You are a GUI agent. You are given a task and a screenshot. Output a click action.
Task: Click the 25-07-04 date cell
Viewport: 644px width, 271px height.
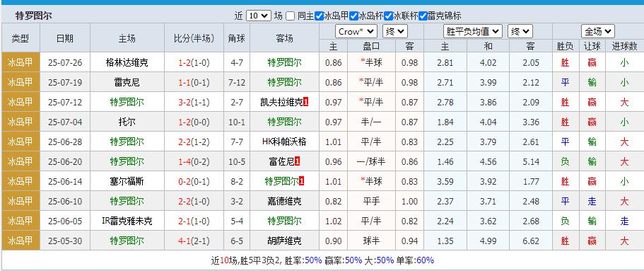click(x=65, y=122)
